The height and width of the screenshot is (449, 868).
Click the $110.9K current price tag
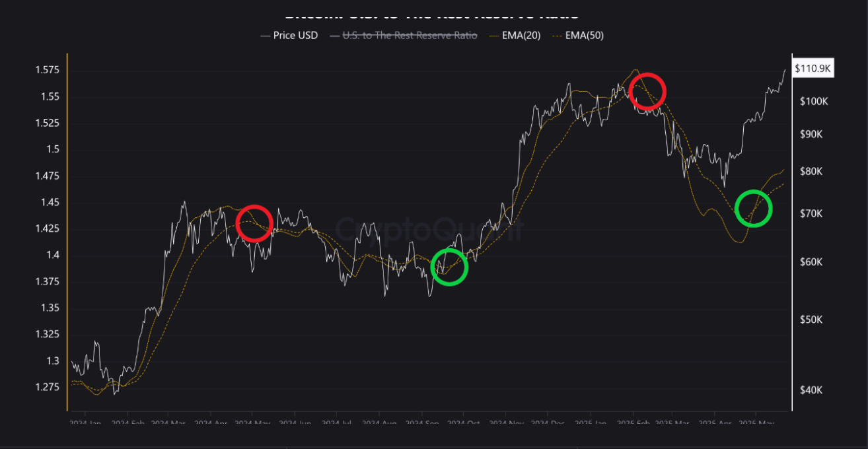[813, 69]
